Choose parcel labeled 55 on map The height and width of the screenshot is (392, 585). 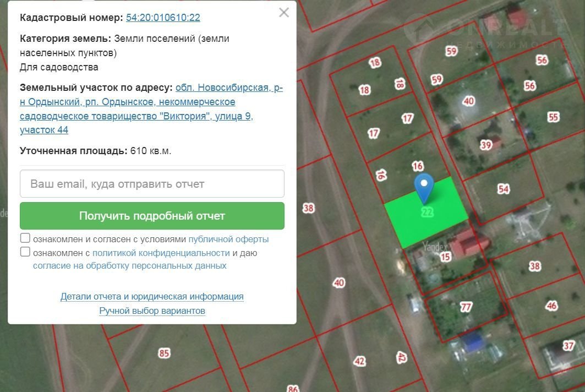553,117
